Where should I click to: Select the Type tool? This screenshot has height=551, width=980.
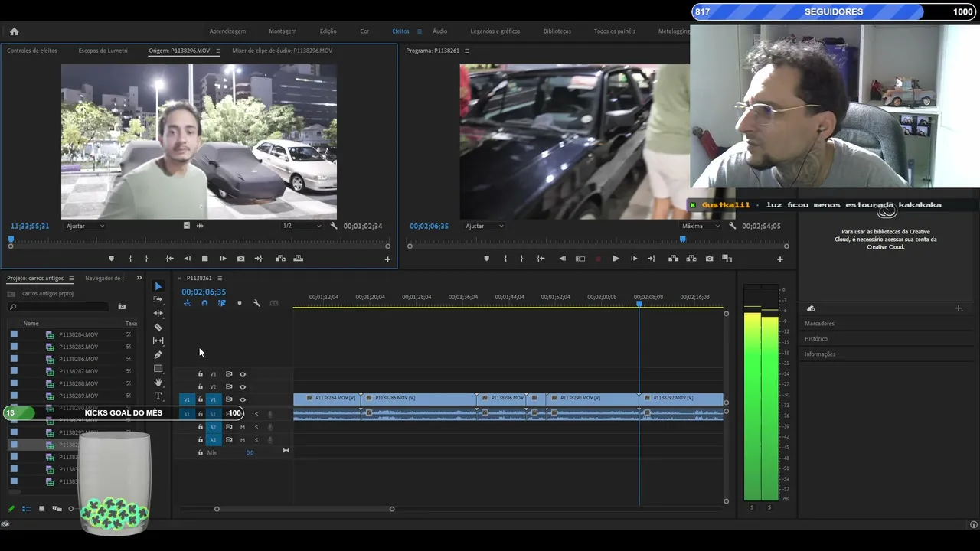pyautogui.click(x=158, y=396)
